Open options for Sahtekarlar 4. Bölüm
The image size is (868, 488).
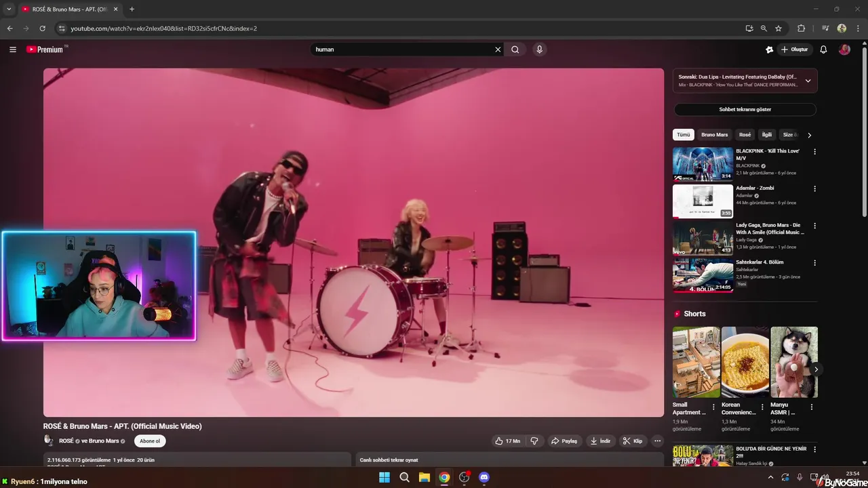pos(814,263)
